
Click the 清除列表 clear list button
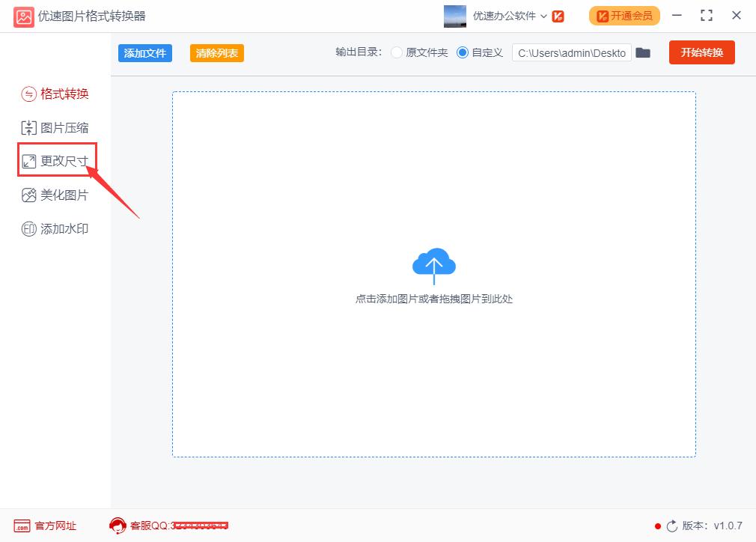click(216, 52)
